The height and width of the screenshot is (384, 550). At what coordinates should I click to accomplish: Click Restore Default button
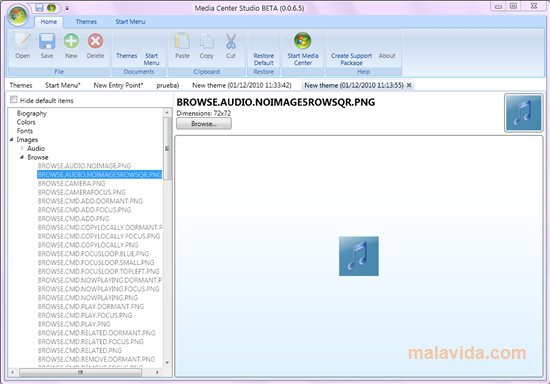click(264, 59)
